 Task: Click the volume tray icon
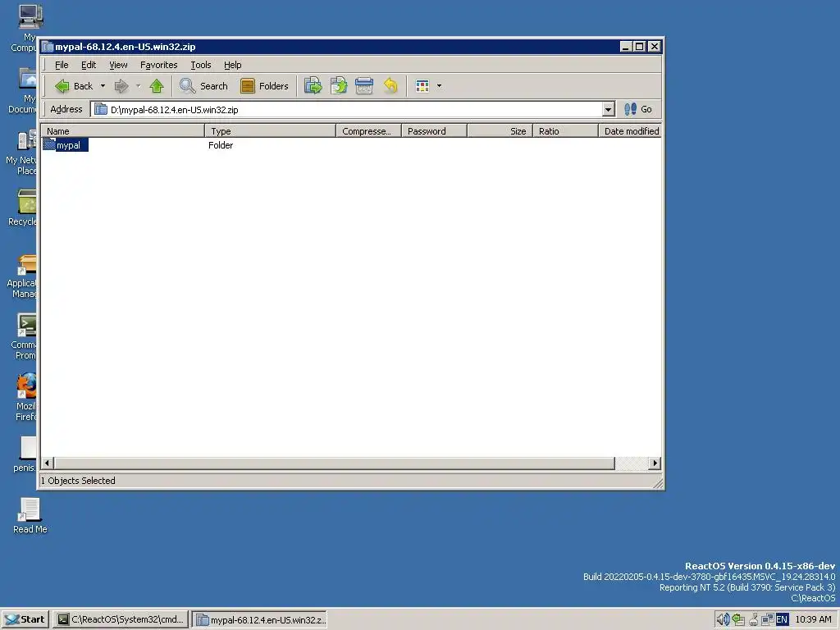click(723, 620)
